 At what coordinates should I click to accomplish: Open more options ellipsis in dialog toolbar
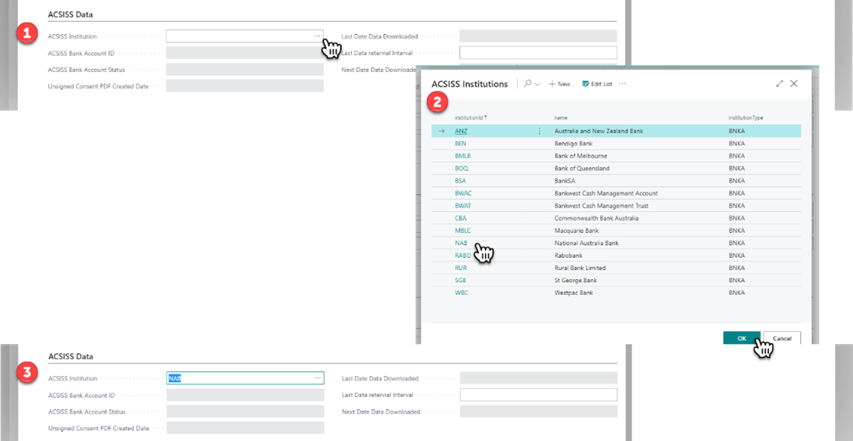point(623,84)
